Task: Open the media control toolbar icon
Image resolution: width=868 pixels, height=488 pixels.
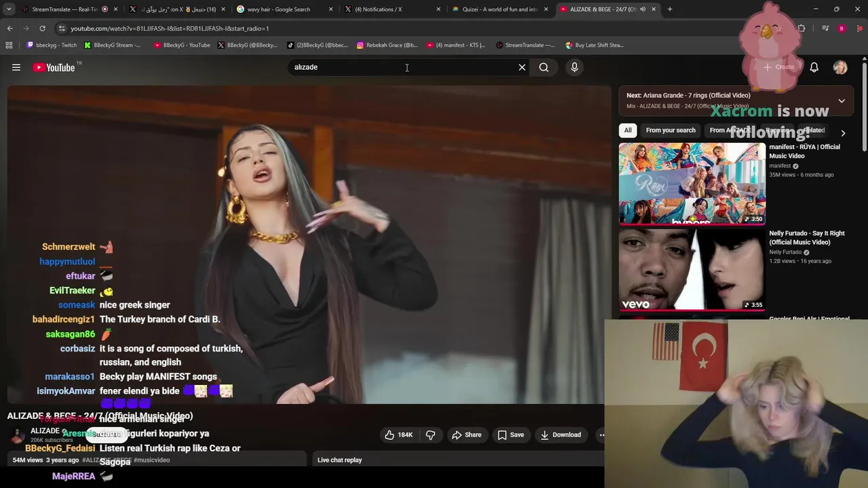Action: coord(825,28)
